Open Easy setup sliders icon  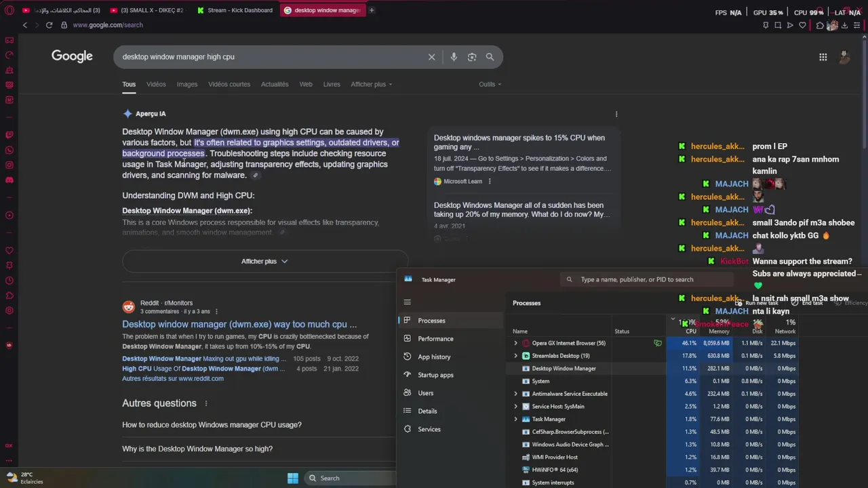click(857, 25)
